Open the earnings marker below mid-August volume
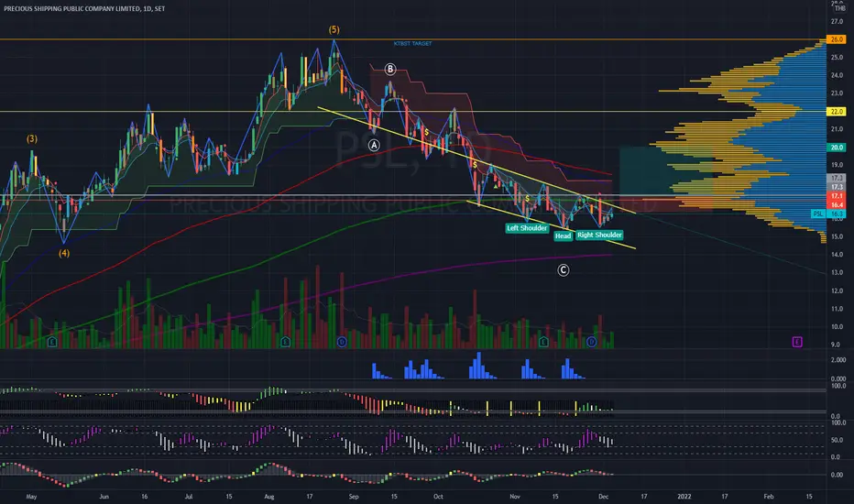Image resolution: width=854 pixels, height=504 pixels. point(285,342)
